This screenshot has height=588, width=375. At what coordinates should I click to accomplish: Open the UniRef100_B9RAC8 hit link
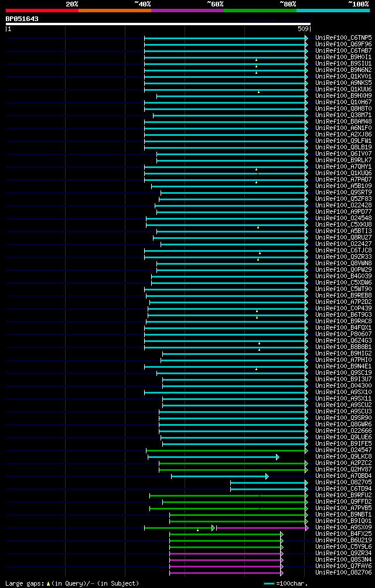tap(343, 322)
